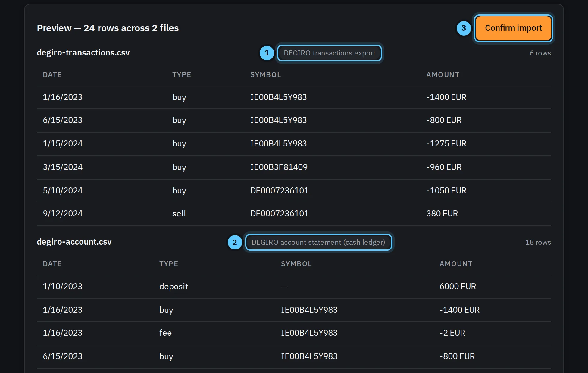The image size is (588, 373).
Task: Click the dash symbol in the deposit row
Action: pyautogui.click(x=284, y=286)
